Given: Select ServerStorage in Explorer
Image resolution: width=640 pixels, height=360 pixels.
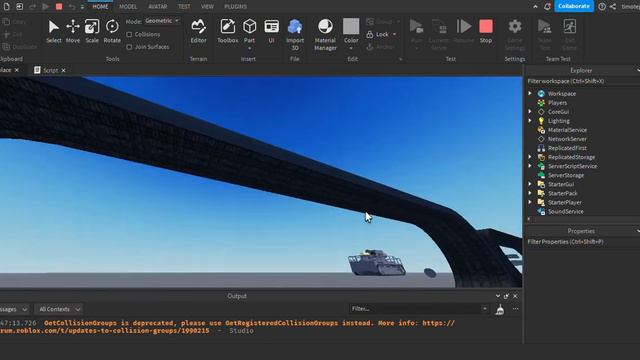Looking at the screenshot, I should [x=566, y=175].
